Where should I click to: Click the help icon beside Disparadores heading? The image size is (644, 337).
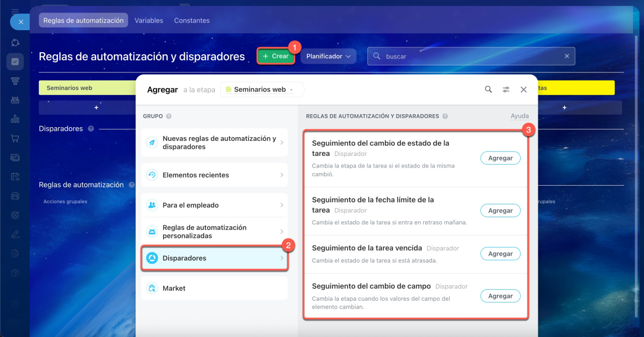pos(91,129)
